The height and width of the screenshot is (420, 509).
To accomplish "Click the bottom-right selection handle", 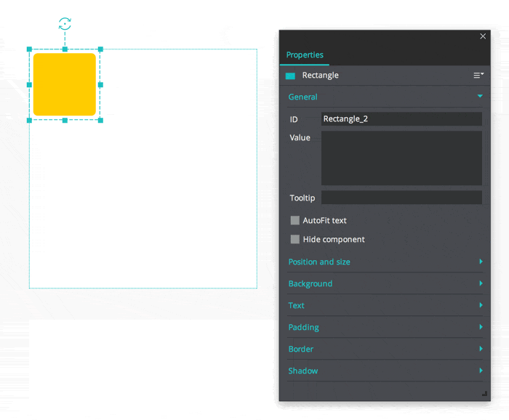I will (100, 121).
